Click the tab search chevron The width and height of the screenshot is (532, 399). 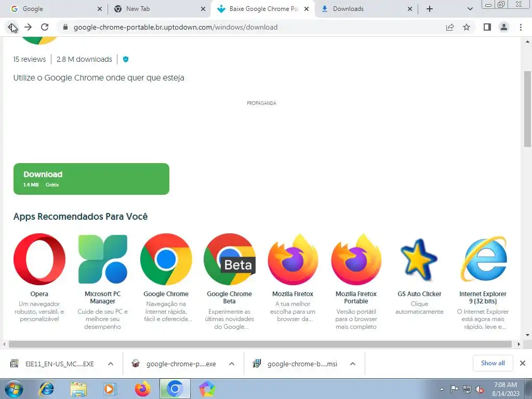470,9
